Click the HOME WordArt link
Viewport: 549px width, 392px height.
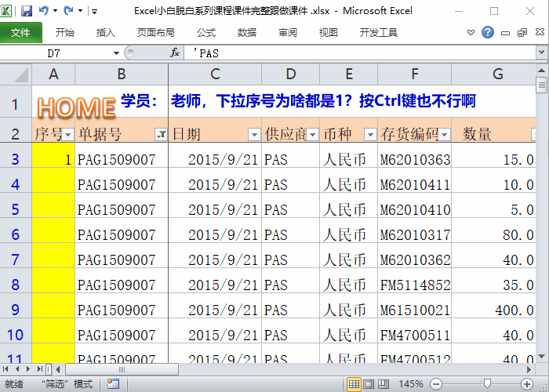[76, 107]
